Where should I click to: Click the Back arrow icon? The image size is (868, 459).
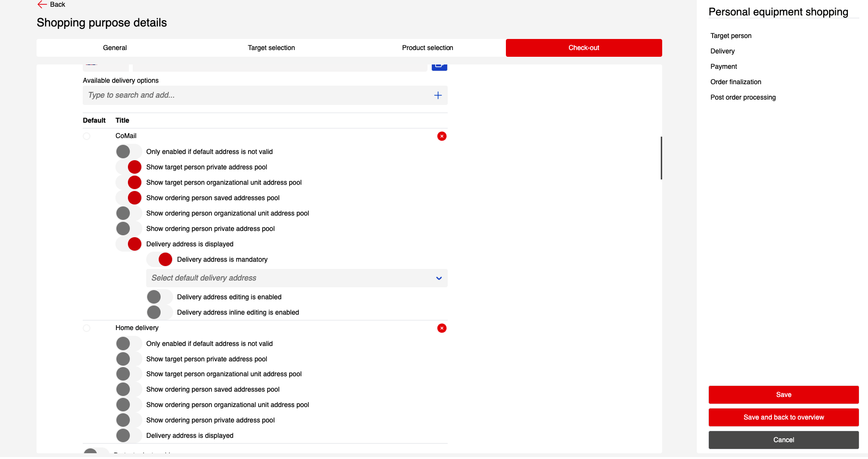click(x=42, y=4)
